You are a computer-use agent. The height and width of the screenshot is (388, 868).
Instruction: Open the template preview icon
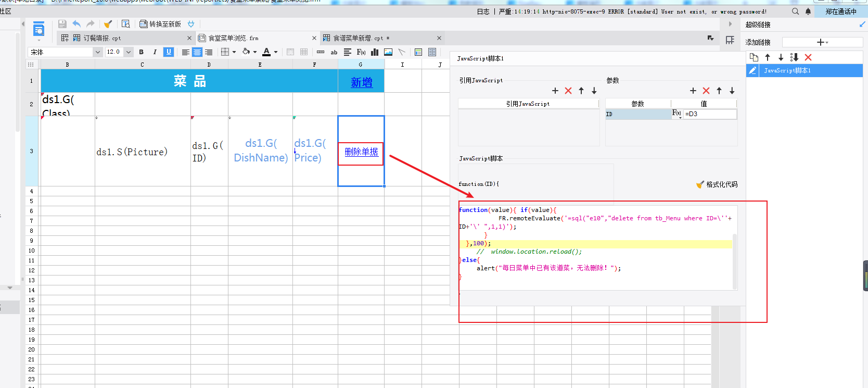tap(125, 24)
